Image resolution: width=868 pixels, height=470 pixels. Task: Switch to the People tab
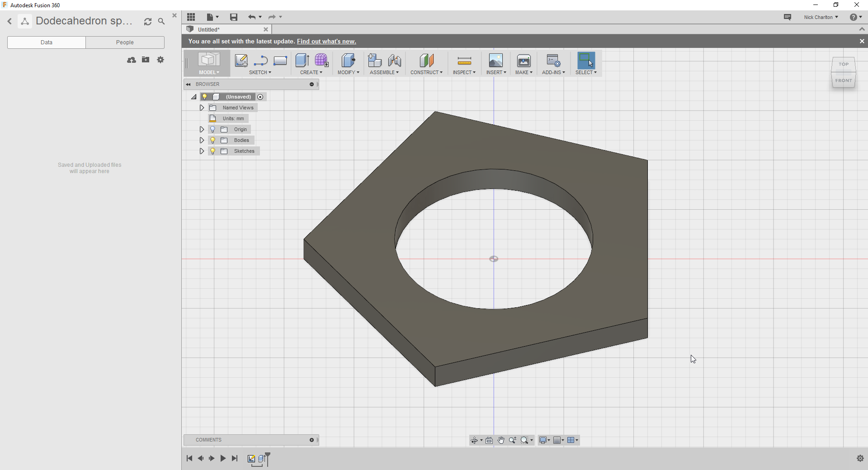point(125,42)
